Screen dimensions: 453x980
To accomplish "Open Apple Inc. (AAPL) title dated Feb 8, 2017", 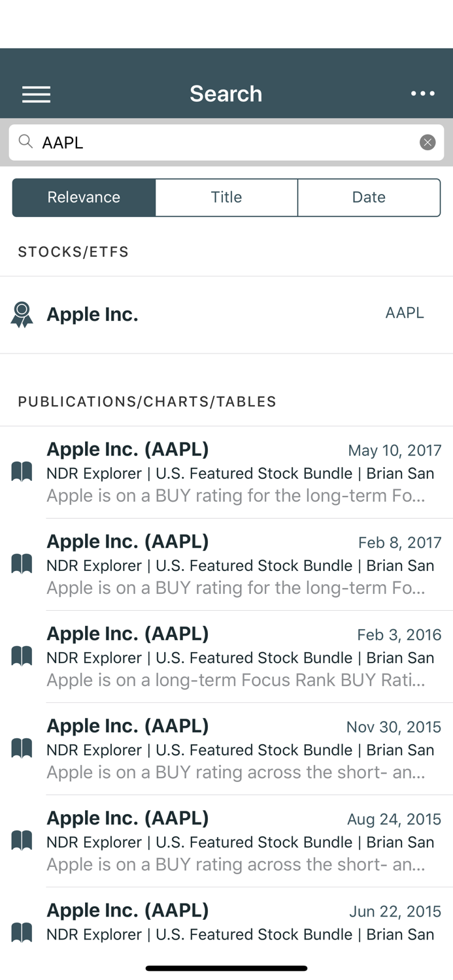I will coord(127,542).
